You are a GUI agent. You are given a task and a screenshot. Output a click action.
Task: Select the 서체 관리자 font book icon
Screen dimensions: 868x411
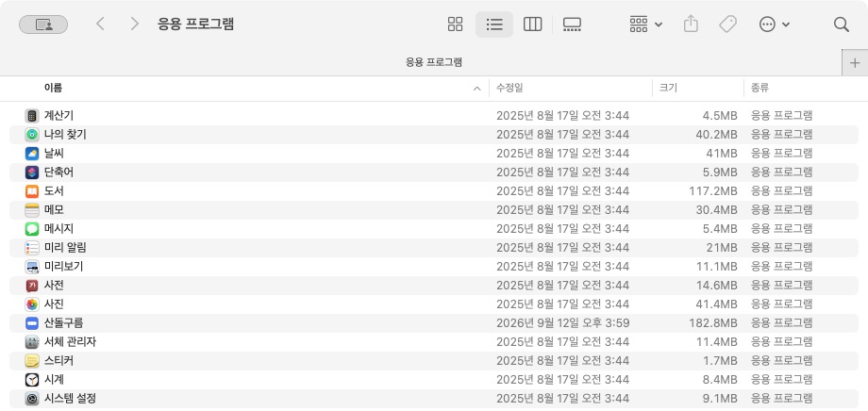click(x=32, y=342)
